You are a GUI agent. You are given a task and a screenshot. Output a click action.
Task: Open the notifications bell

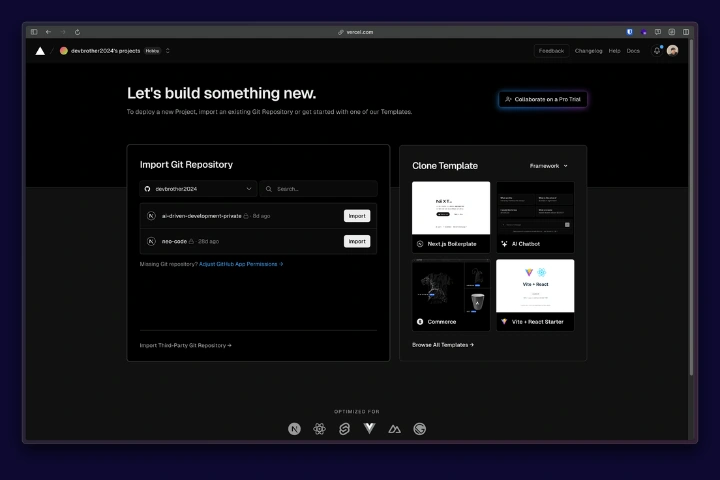click(x=657, y=51)
